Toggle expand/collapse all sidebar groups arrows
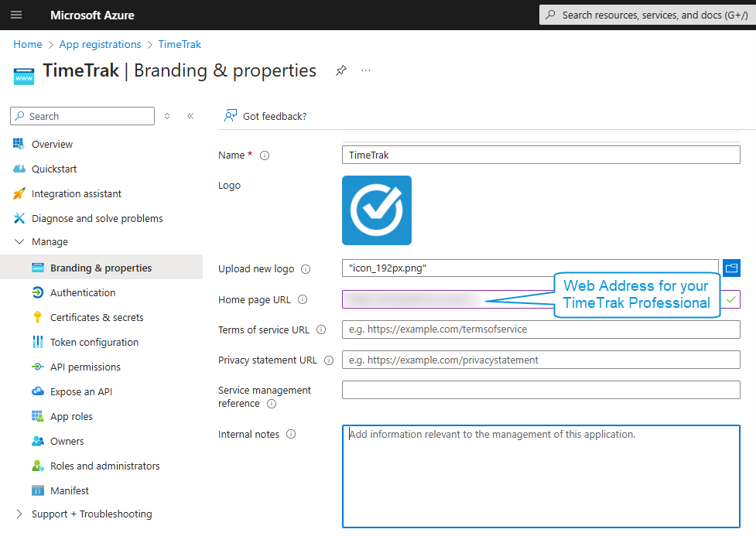 point(167,116)
